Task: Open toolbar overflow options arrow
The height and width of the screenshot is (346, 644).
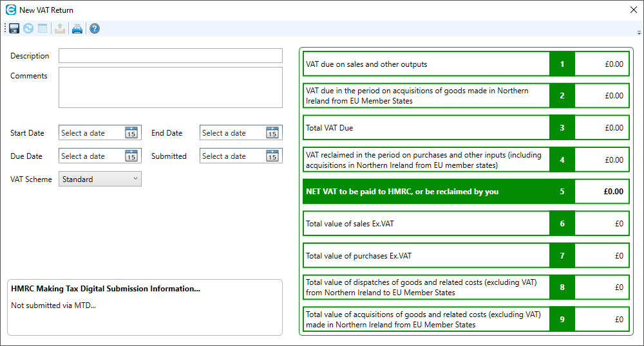Action: pyautogui.click(x=638, y=32)
